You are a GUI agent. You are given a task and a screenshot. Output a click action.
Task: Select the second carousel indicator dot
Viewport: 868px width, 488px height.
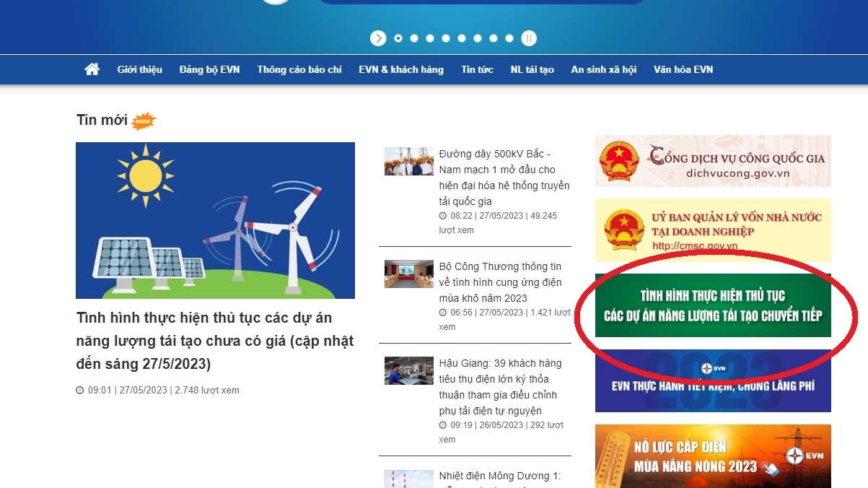pyautogui.click(x=414, y=38)
